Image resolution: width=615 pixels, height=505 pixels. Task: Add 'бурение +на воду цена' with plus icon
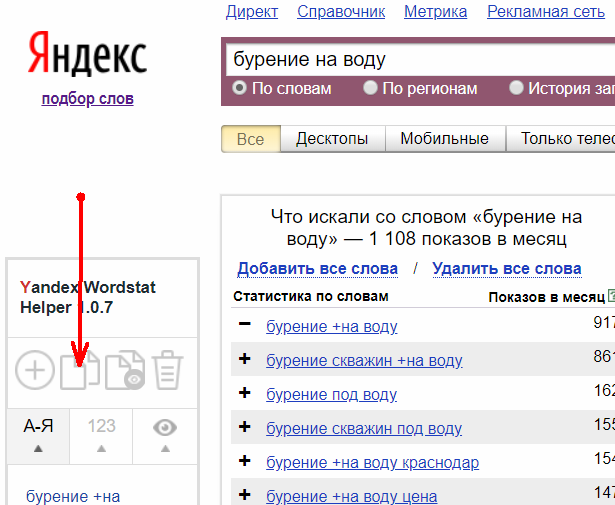[x=245, y=495]
